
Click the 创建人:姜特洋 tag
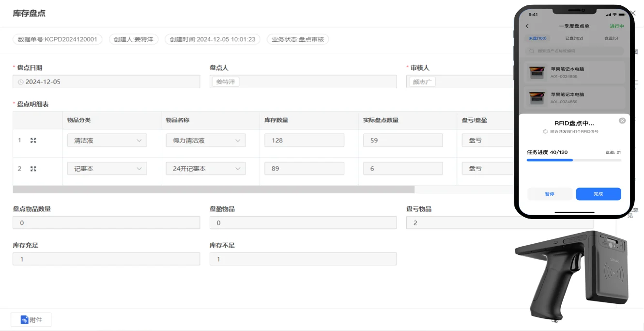[134, 39]
